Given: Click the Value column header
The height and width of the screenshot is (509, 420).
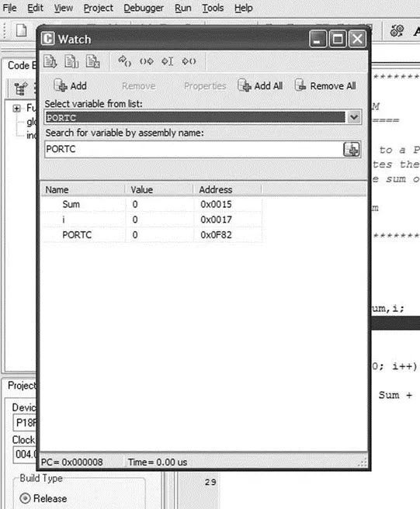Looking at the screenshot, I should point(159,190).
